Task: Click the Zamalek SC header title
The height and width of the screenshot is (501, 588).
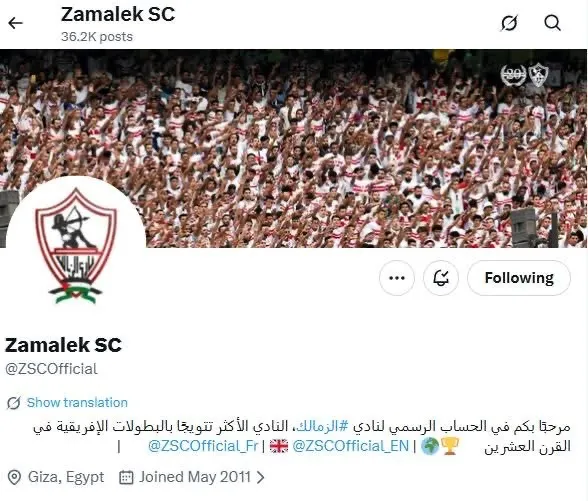Action: (118, 14)
